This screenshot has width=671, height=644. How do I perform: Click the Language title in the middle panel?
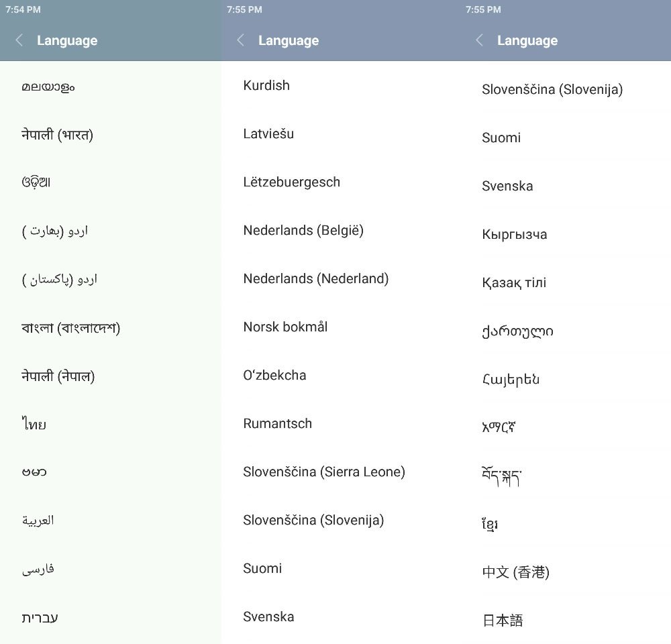click(289, 40)
